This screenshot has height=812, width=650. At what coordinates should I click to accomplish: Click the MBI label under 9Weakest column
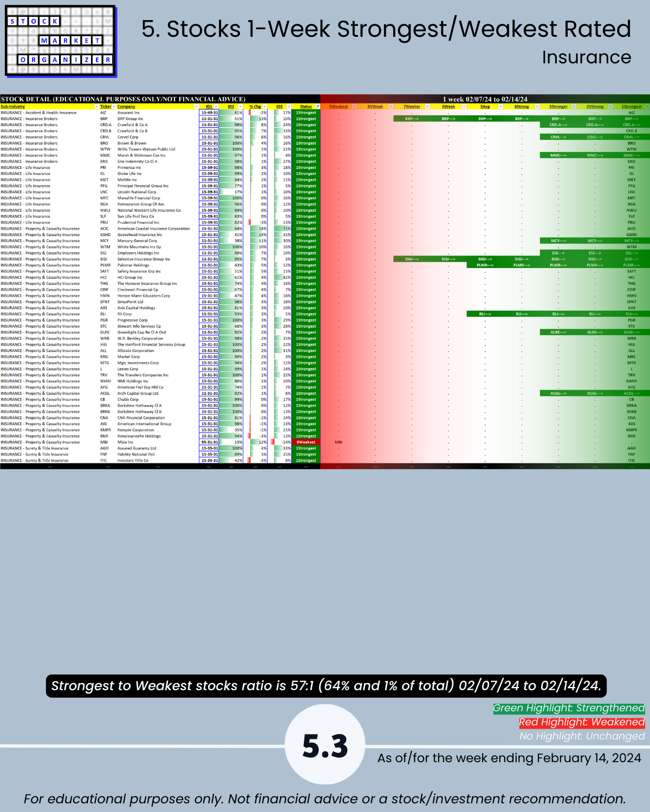click(339, 442)
